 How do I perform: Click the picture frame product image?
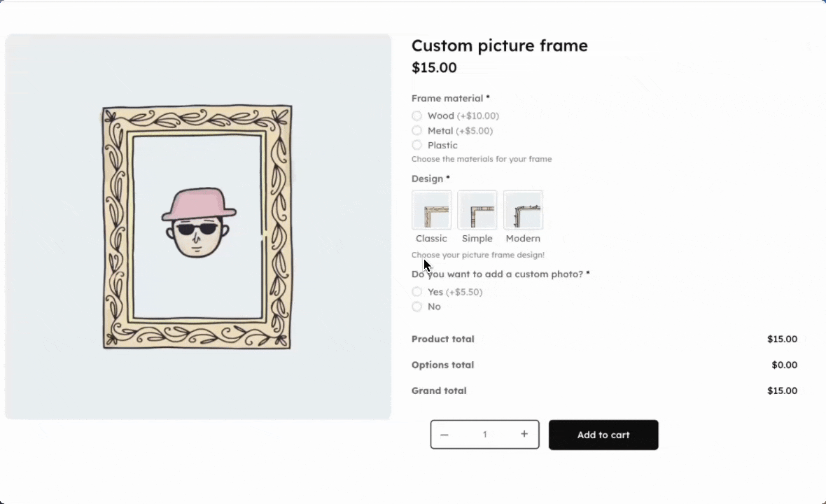(197, 227)
